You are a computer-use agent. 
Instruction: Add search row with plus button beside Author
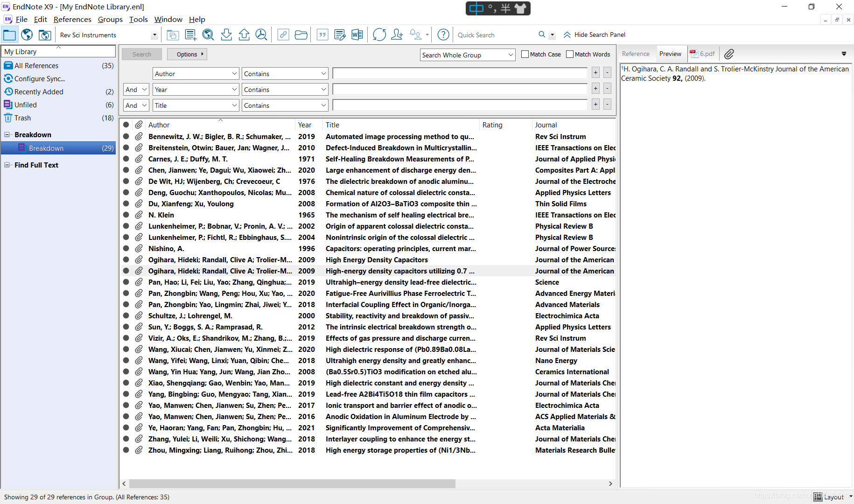pos(595,72)
